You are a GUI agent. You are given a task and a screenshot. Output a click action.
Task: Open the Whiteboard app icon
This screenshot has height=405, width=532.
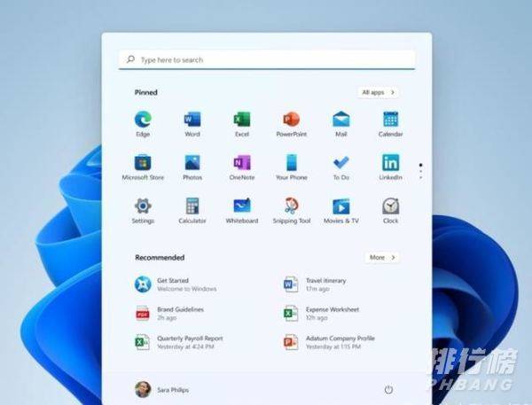(242, 206)
